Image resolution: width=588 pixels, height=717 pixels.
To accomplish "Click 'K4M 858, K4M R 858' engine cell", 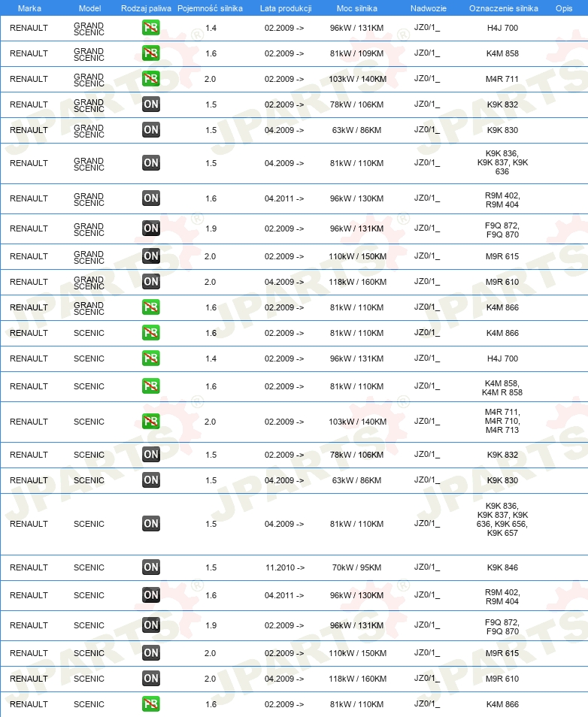I will click(502, 388).
